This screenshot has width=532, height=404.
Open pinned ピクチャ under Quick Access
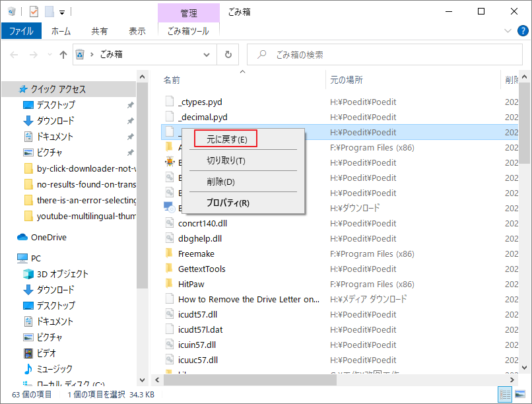click(50, 152)
